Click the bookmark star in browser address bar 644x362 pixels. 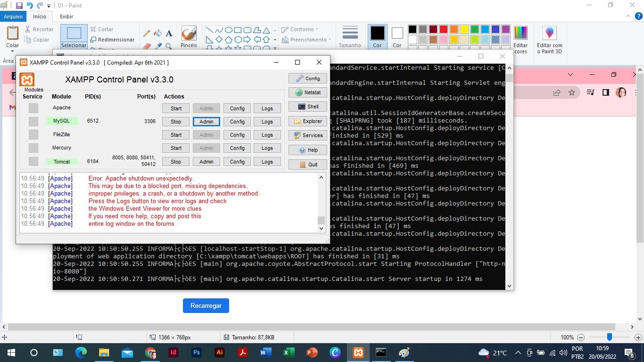coord(572,93)
